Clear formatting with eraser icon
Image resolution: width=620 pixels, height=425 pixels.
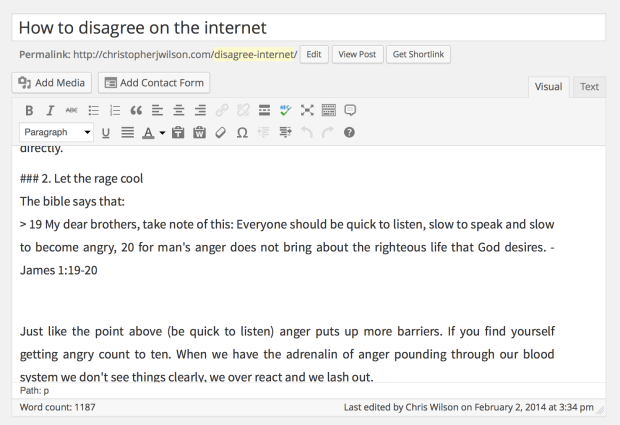click(221, 132)
